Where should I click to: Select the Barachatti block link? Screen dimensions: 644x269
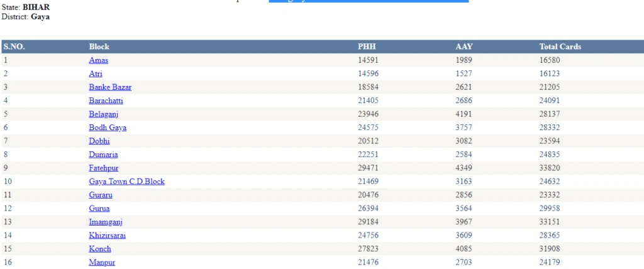(106, 101)
